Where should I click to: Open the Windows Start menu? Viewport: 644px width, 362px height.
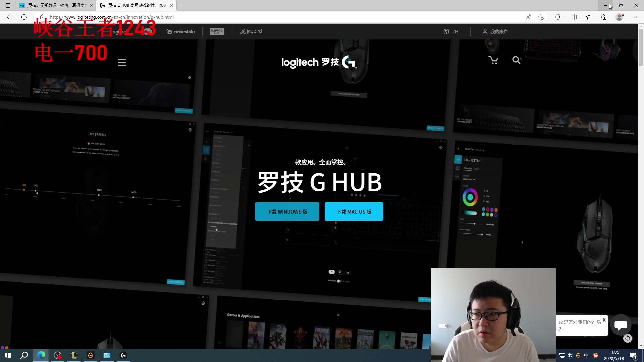coord(8,355)
